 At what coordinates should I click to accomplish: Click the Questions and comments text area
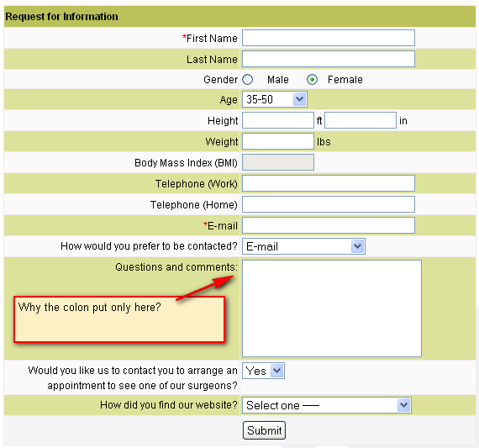point(332,308)
